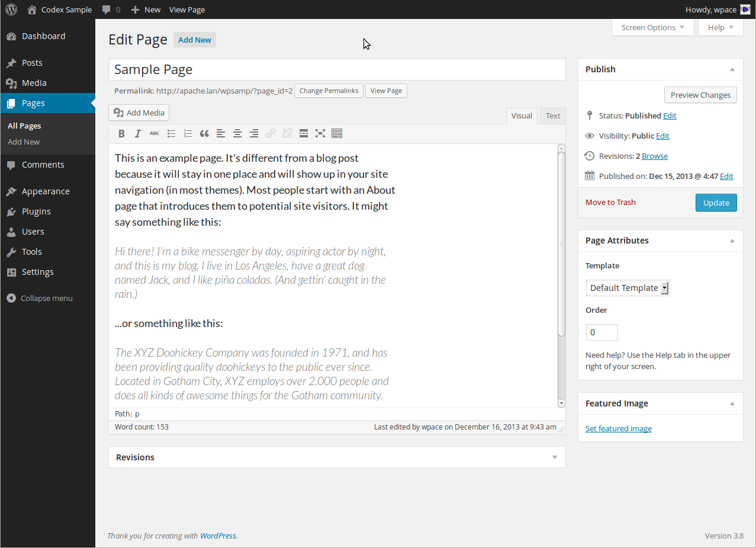
Task: Expand the Revisions box
Action: (555, 457)
